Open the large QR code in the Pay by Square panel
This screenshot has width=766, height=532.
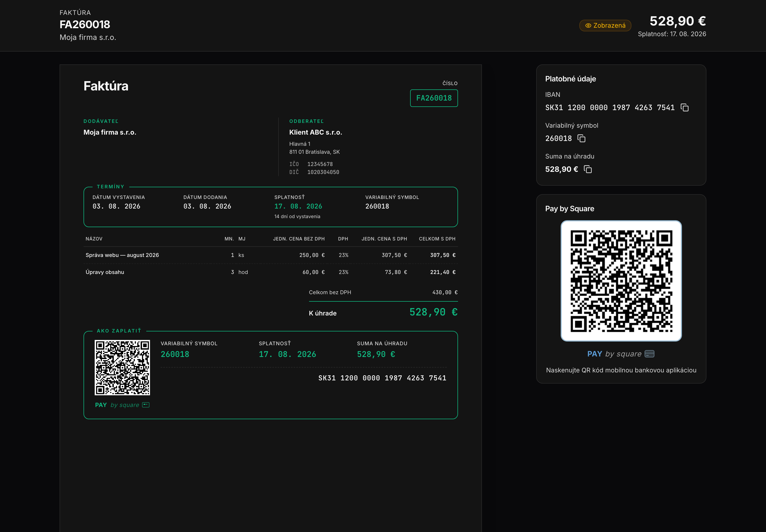pos(621,281)
